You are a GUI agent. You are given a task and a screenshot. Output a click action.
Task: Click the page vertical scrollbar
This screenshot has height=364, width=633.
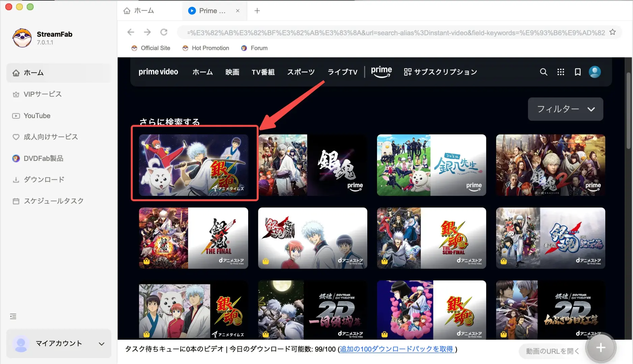pos(628,111)
